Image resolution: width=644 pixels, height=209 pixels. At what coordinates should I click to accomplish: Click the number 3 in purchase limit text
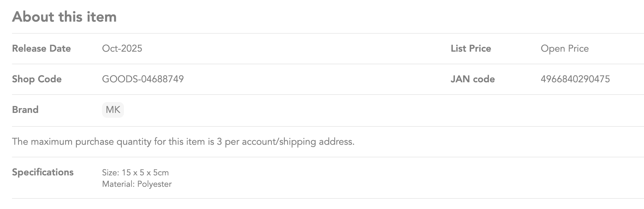click(x=219, y=142)
